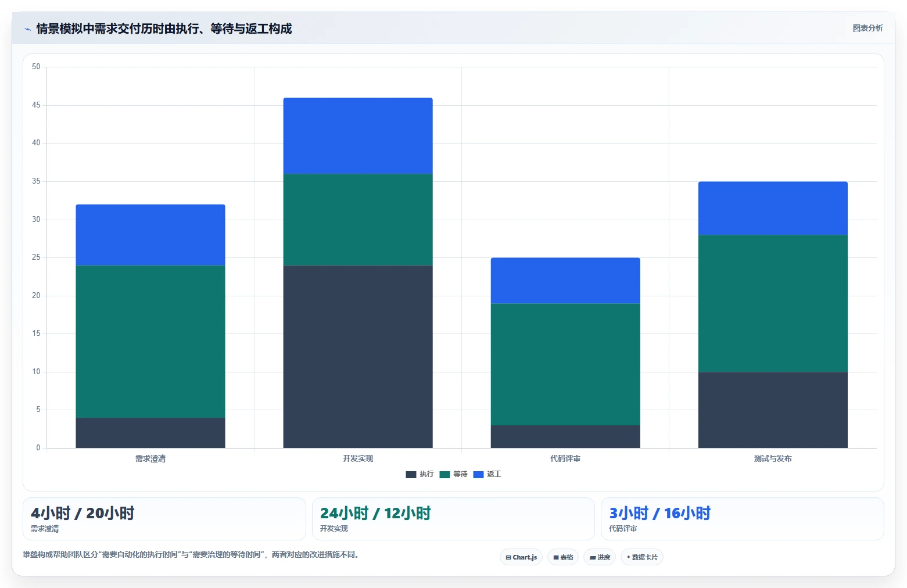
Task: Toggle the 执行 legend series
Action: pyautogui.click(x=420, y=474)
